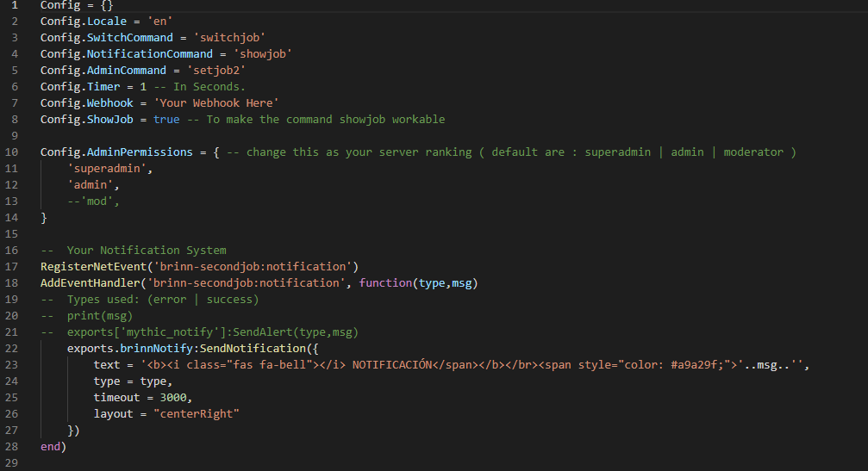
Task: Click the commented-out 'mod' line
Action: point(94,201)
